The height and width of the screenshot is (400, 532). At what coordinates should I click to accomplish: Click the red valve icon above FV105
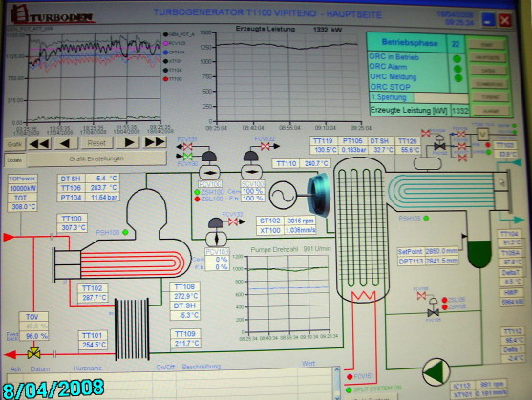[x=421, y=296]
